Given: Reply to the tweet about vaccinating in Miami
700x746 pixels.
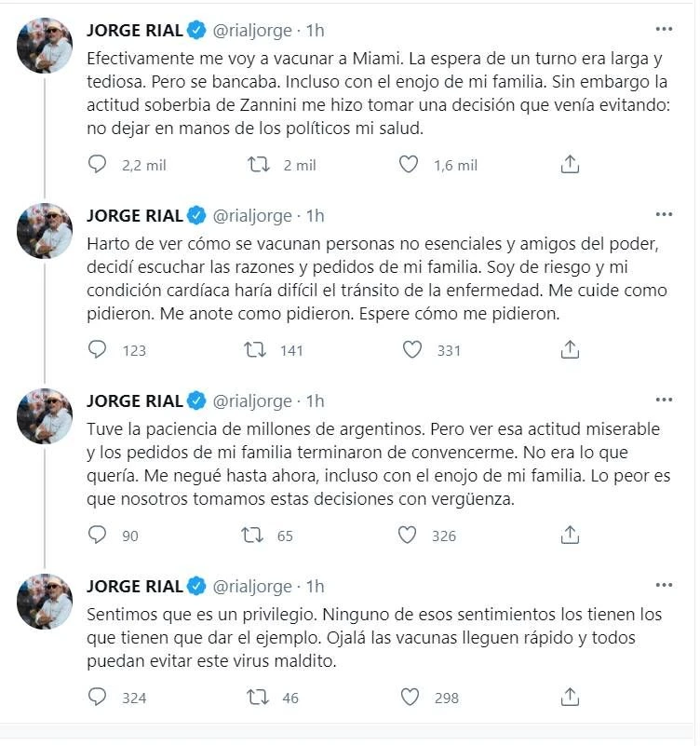Looking at the screenshot, I should tap(98, 165).
